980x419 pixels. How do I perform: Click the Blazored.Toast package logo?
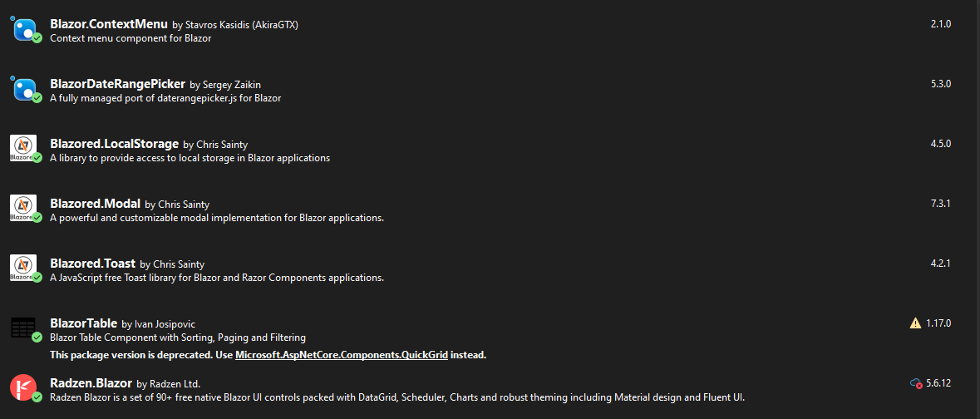tap(24, 267)
